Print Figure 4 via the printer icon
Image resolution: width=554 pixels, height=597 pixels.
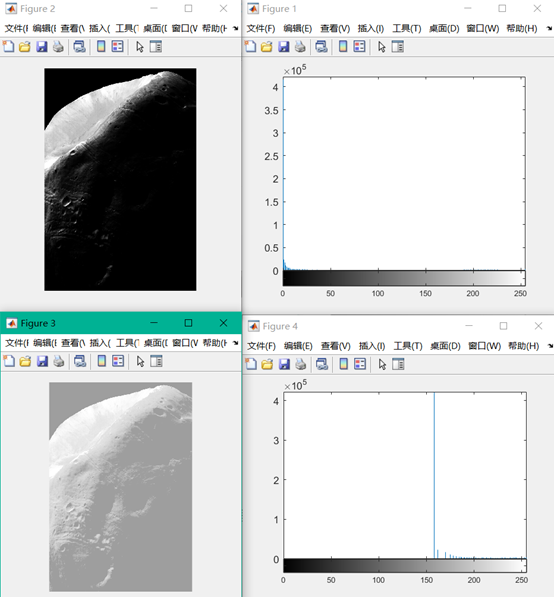click(301, 364)
